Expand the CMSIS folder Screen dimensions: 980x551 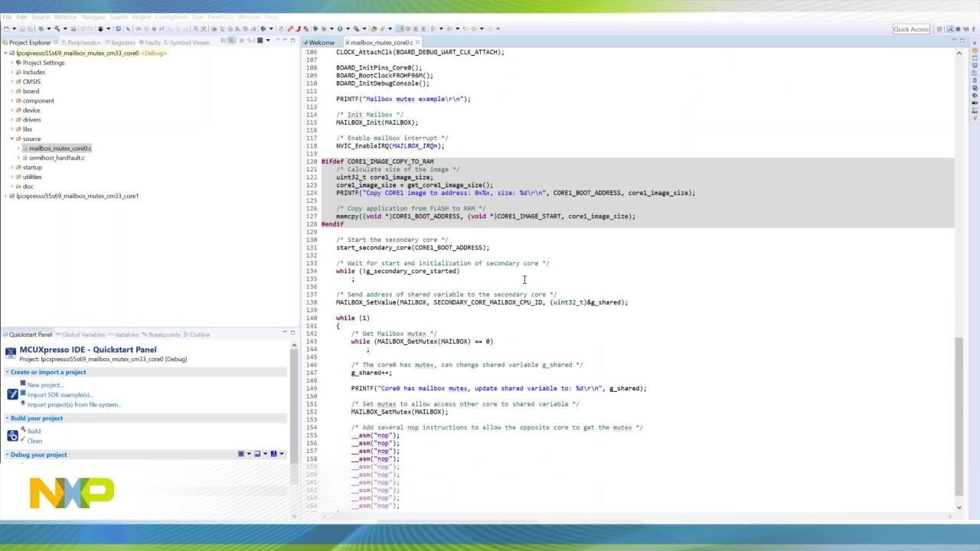11,82
